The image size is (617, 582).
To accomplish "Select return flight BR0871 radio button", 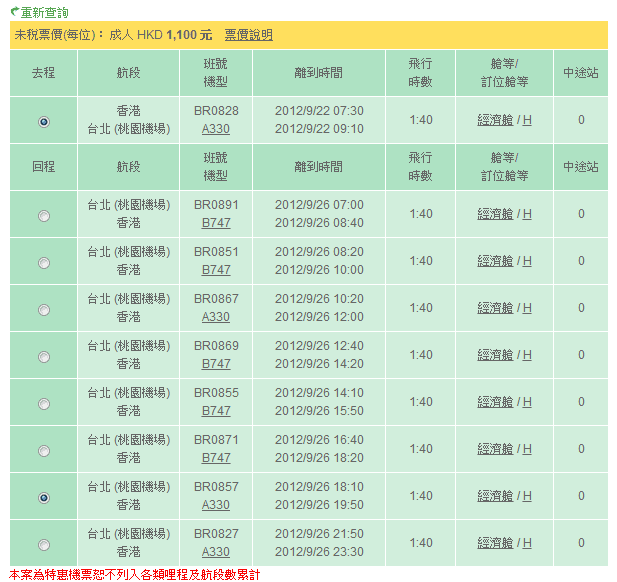I will point(43,451).
